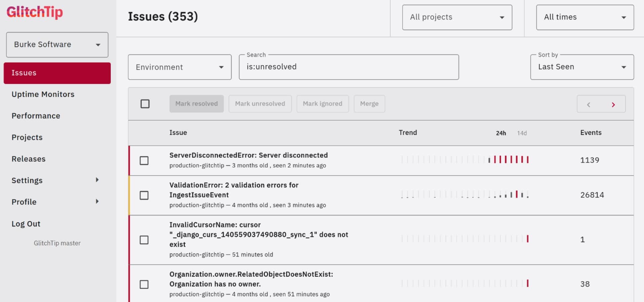Open Uptime Monitors in sidebar

(43, 94)
